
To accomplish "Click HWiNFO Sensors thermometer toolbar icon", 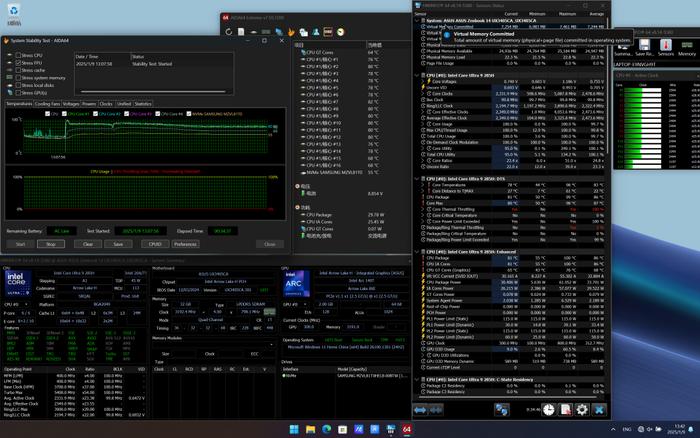I will pos(666,47).
